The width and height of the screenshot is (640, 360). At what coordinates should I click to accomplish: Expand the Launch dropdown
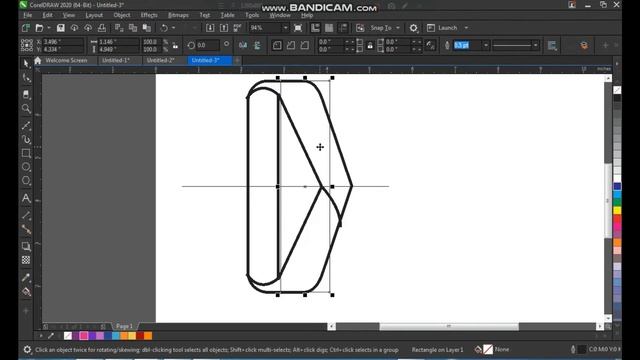point(466,28)
